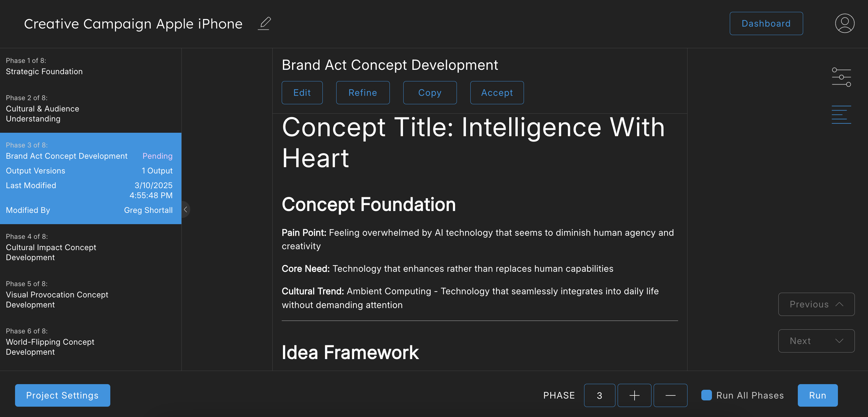Click the PHASE number input field
The height and width of the screenshot is (417, 868).
click(x=599, y=395)
